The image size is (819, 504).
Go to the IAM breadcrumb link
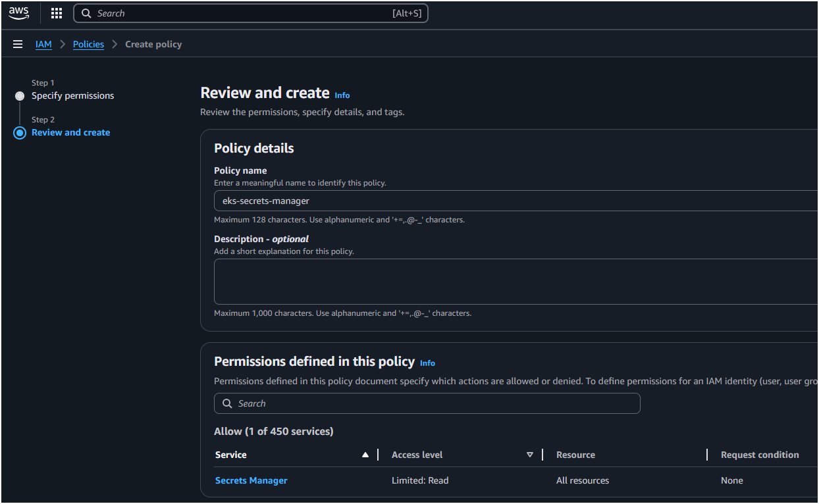pyautogui.click(x=43, y=44)
